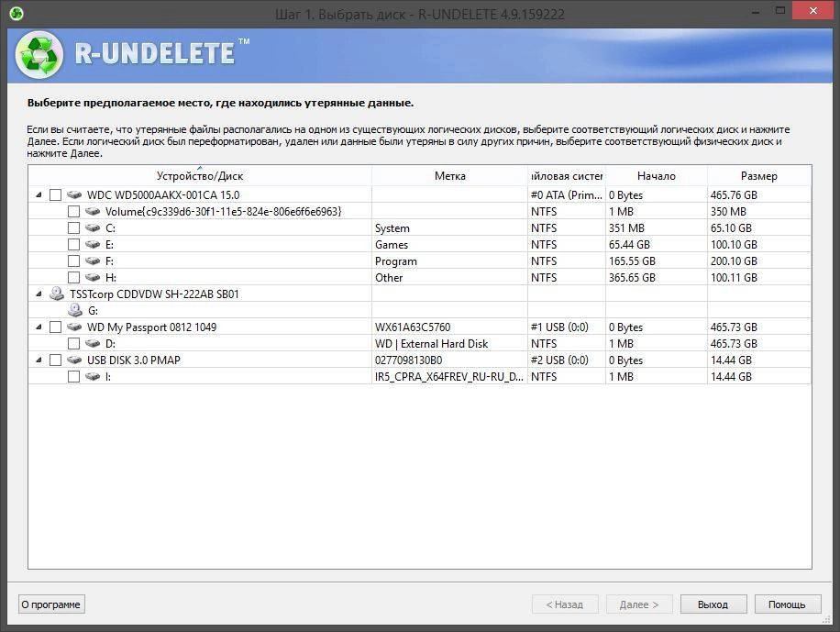
Task: Click the drive icon next to the Volume{c9c339d6 row
Action: (x=92, y=212)
